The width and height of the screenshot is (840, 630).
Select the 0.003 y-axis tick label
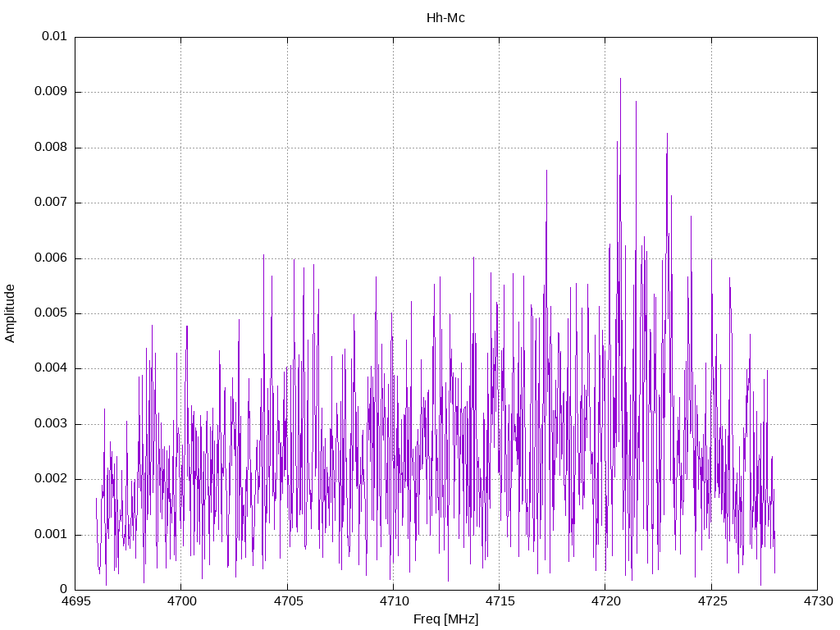(51, 424)
